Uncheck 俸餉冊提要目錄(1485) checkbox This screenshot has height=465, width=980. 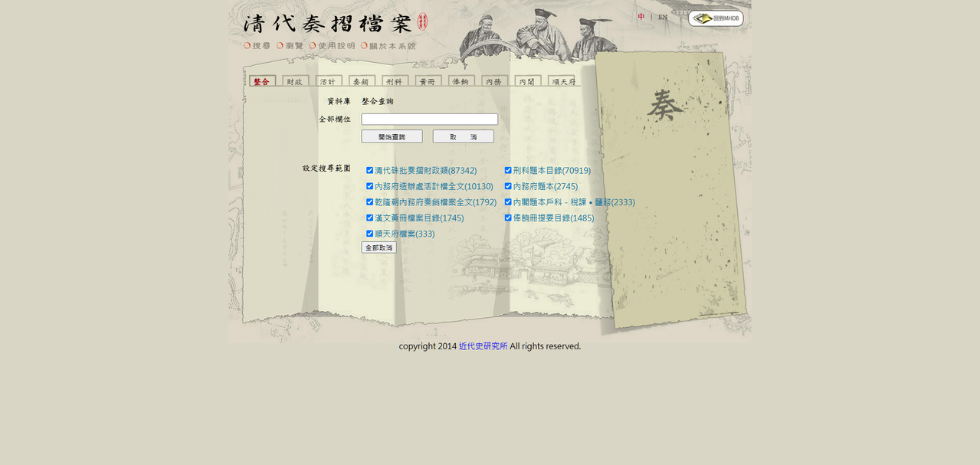point(508,218)
